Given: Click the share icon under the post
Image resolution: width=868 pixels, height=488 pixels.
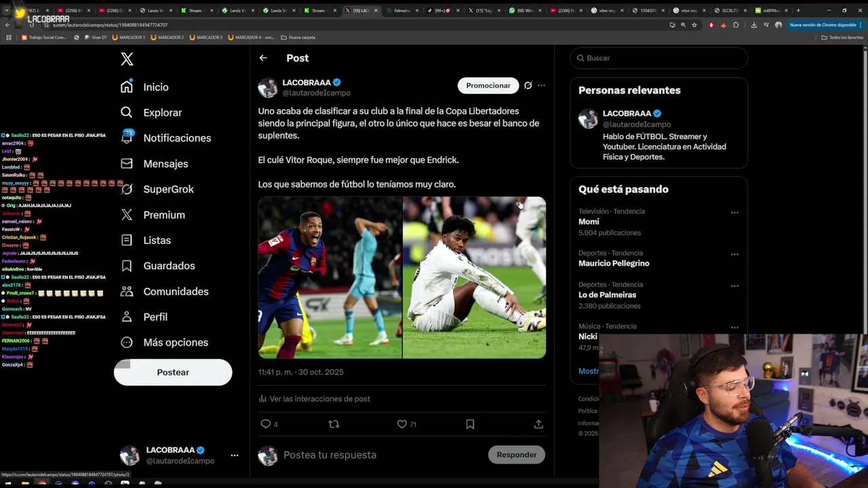Looking at the screenshot, I should 538,424.
